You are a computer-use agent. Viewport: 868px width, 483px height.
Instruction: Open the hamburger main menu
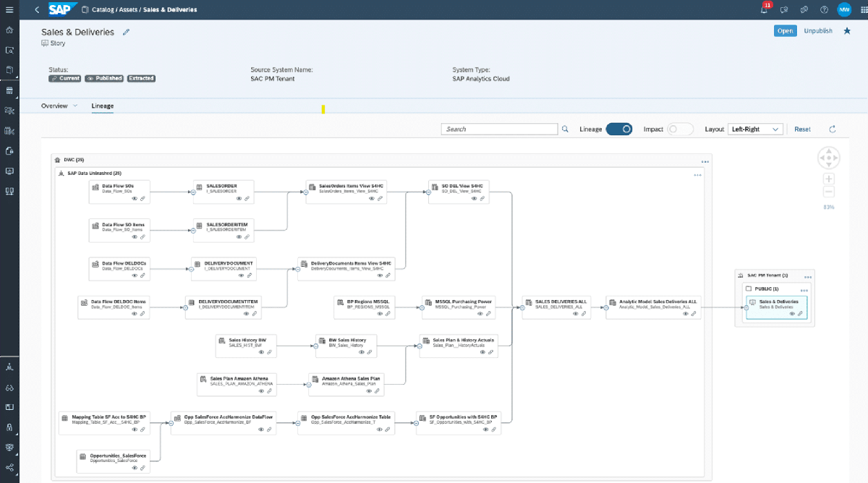point(9,9)
